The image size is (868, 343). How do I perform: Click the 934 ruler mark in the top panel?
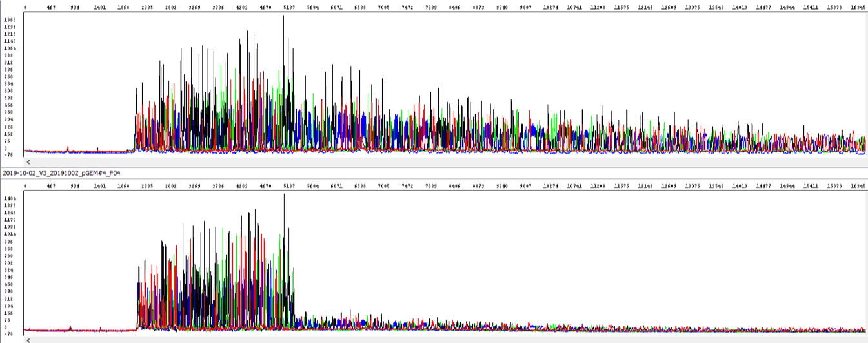point(75,5)
